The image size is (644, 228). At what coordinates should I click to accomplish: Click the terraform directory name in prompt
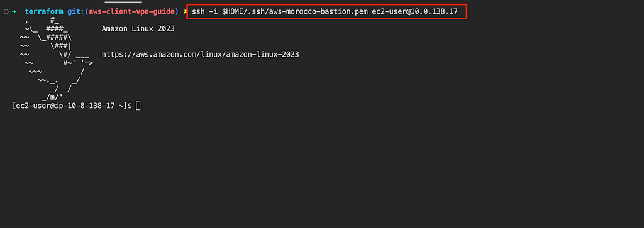[44, 11]
